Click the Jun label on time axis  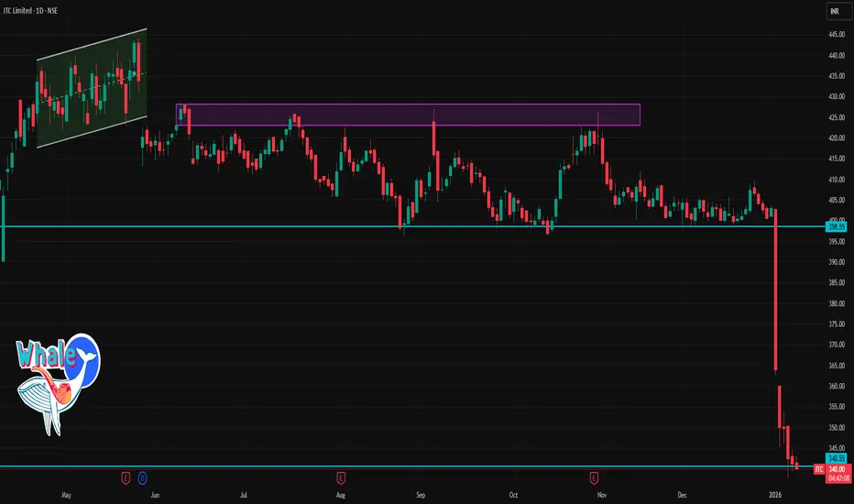155,495
